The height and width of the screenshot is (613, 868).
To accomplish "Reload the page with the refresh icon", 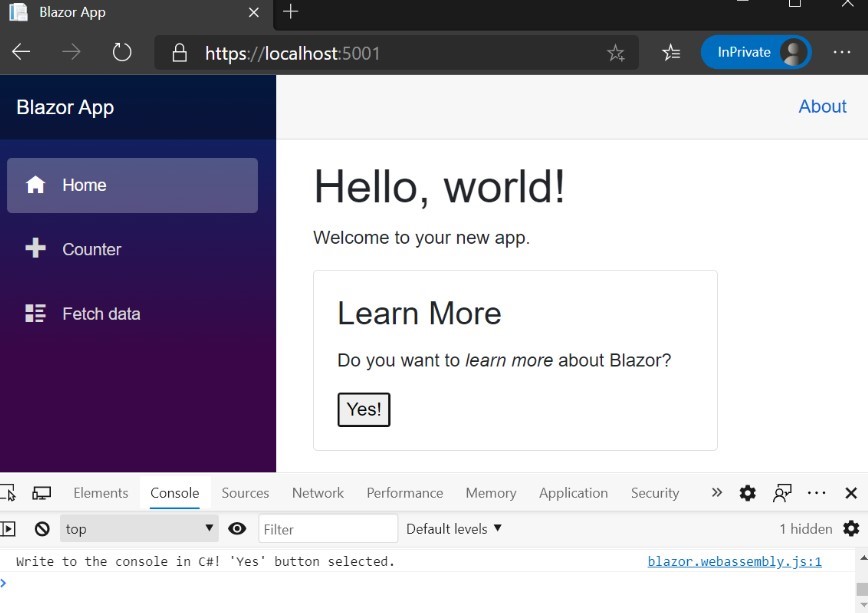I will pos(122,53).
